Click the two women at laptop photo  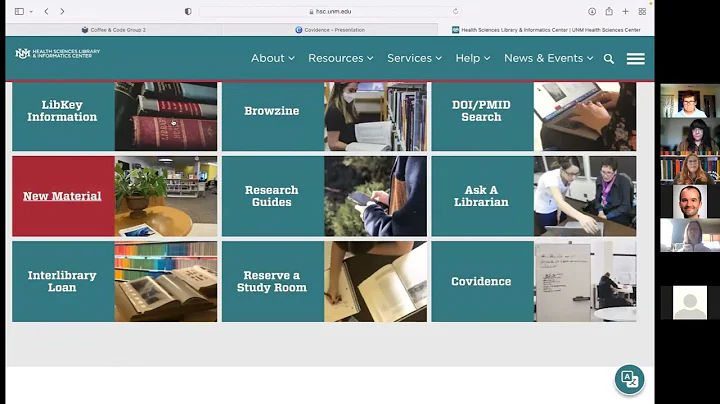pos(585,196)
